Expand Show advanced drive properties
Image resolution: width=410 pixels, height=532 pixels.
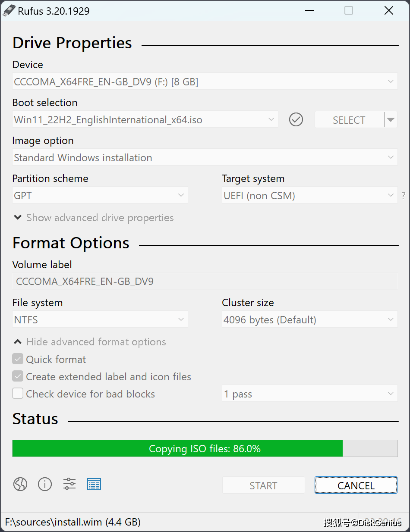(x=94, y=218)
